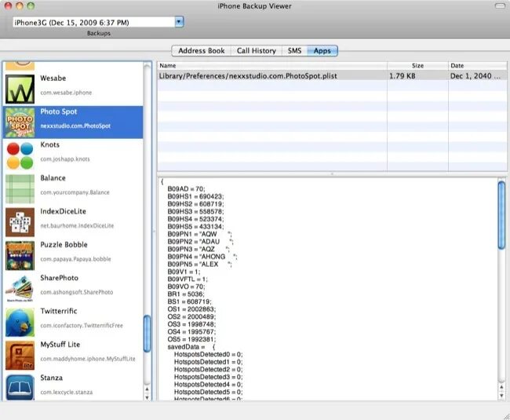Select the Balance app name
Viewport: 510px width, 420px height.
tap(53, 178)
